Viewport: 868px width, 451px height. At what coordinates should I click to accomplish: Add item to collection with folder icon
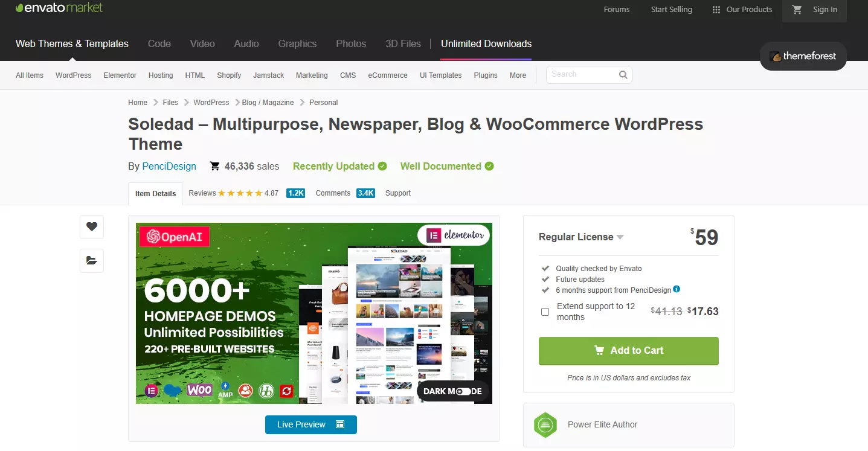tap(92, 261)
